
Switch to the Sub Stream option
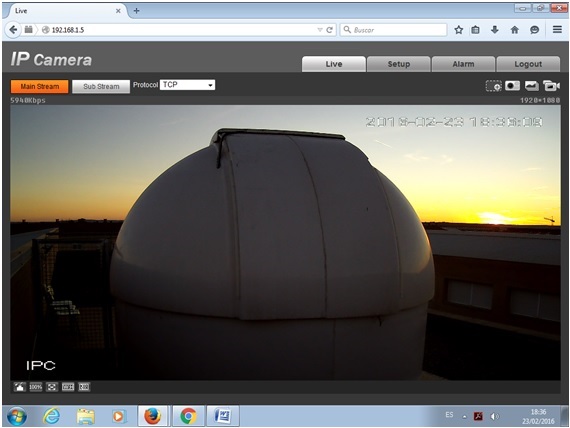(101, 87)
